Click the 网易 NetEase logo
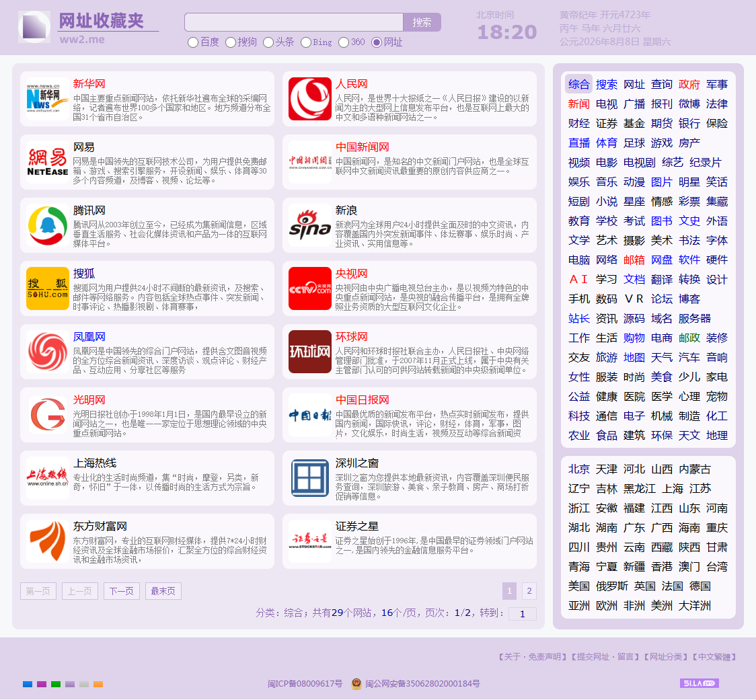Viewport: 756px width, 700px height. pos(47,162)
